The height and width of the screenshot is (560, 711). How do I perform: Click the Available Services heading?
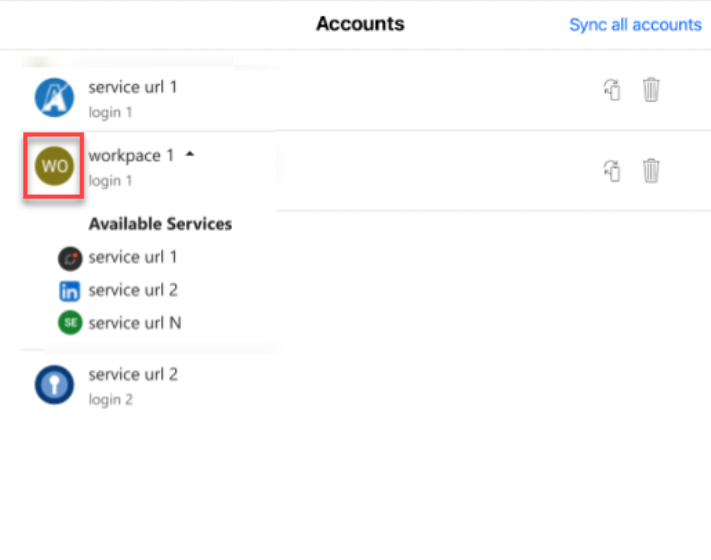160,224
